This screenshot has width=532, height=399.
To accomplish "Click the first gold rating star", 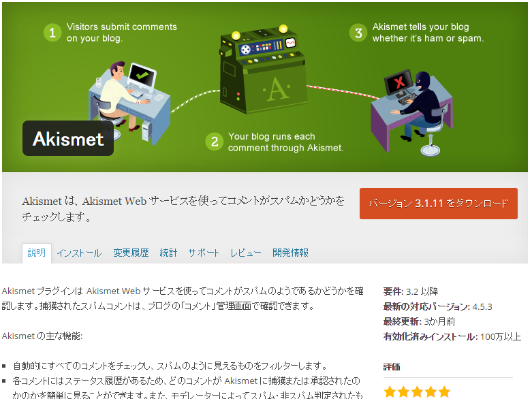I will coord(390,392).
